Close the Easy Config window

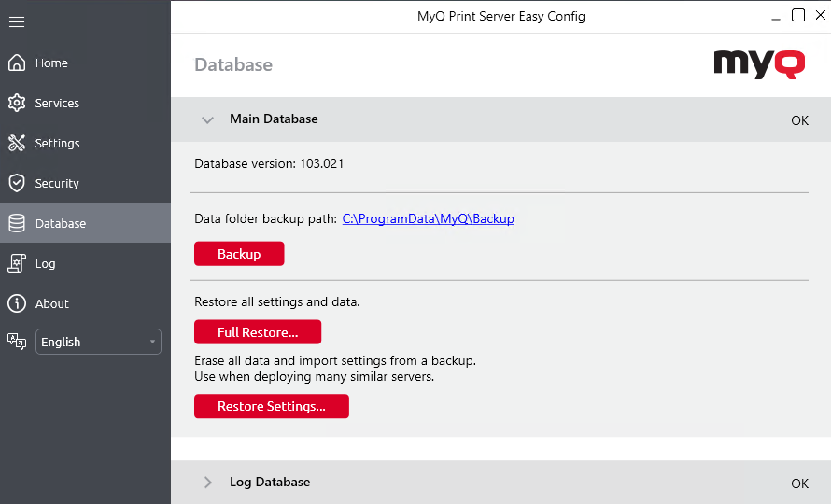tap(821, 15)
